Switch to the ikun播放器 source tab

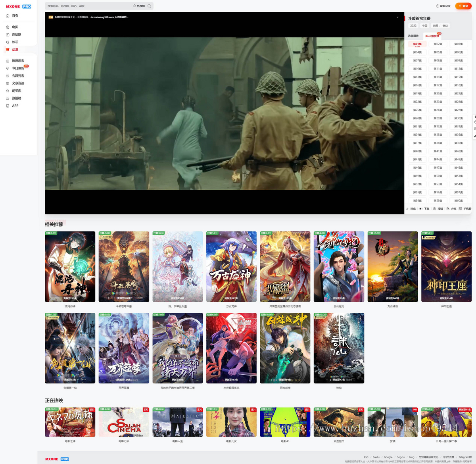[x=432, y=36]
